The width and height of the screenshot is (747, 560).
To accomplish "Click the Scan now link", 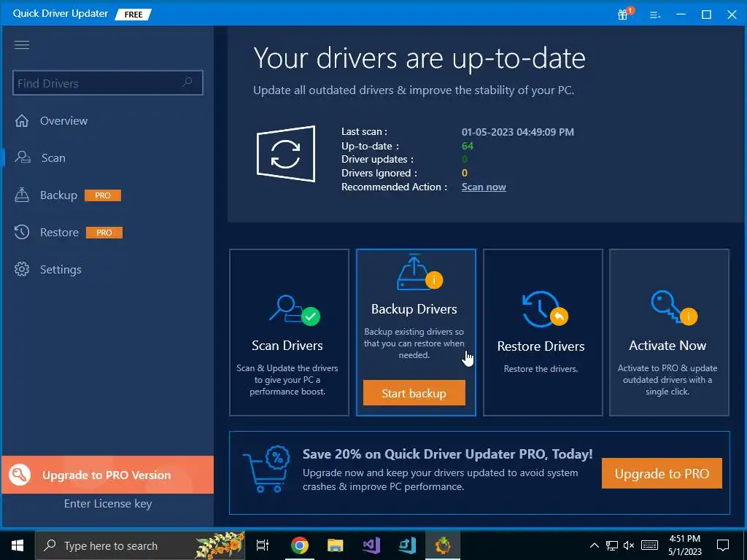I will click(x=484, y=187).
